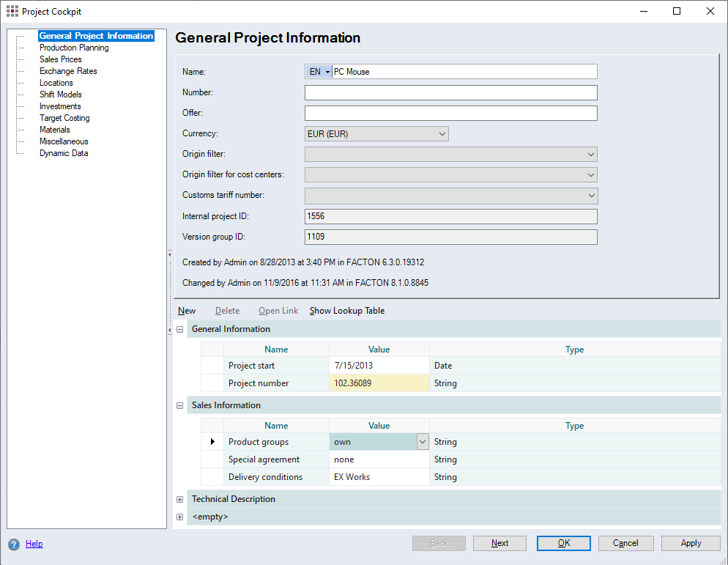The height and width of the screenshot is (565, 728).
Task: Open the EN language selector for Name
Action: 319,72
